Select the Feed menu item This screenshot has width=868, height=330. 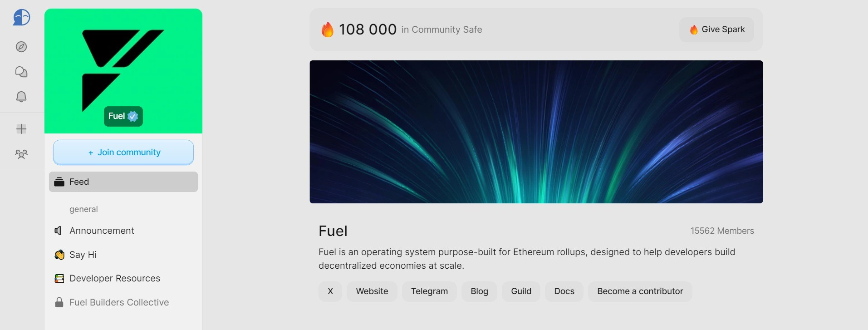pos(123,182)
